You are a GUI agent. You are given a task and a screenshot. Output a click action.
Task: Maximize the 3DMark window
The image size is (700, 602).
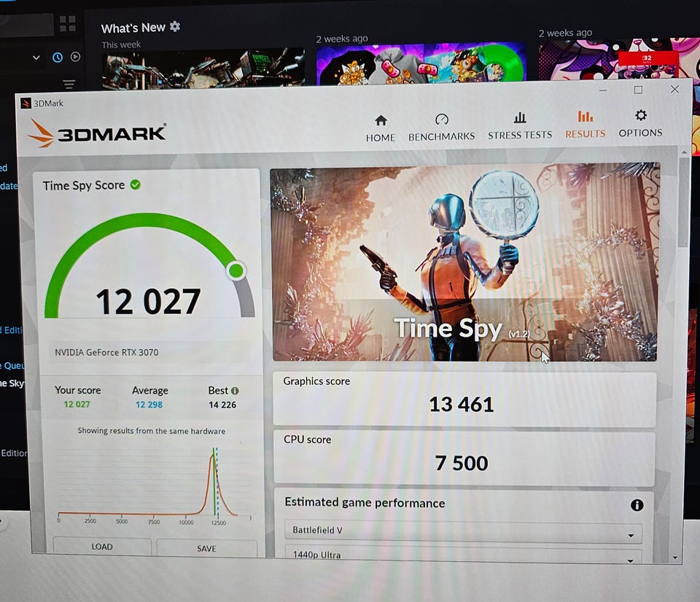(x=638, y=90)
